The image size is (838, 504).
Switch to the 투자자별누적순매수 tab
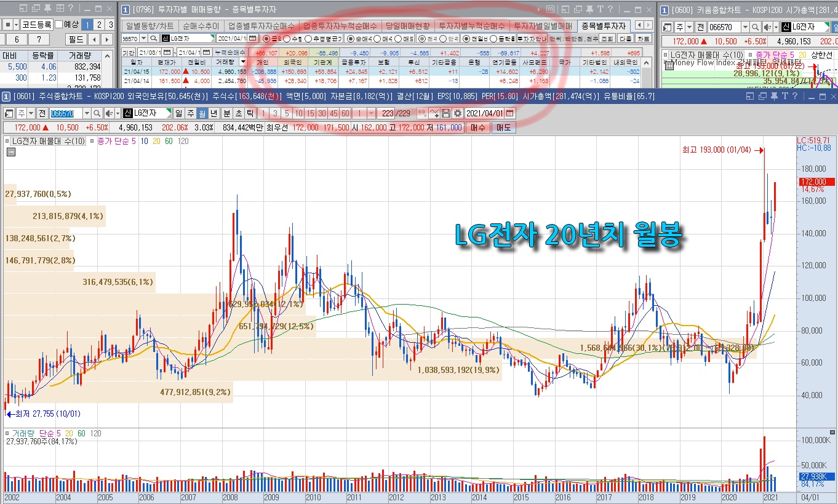(472, 26)
